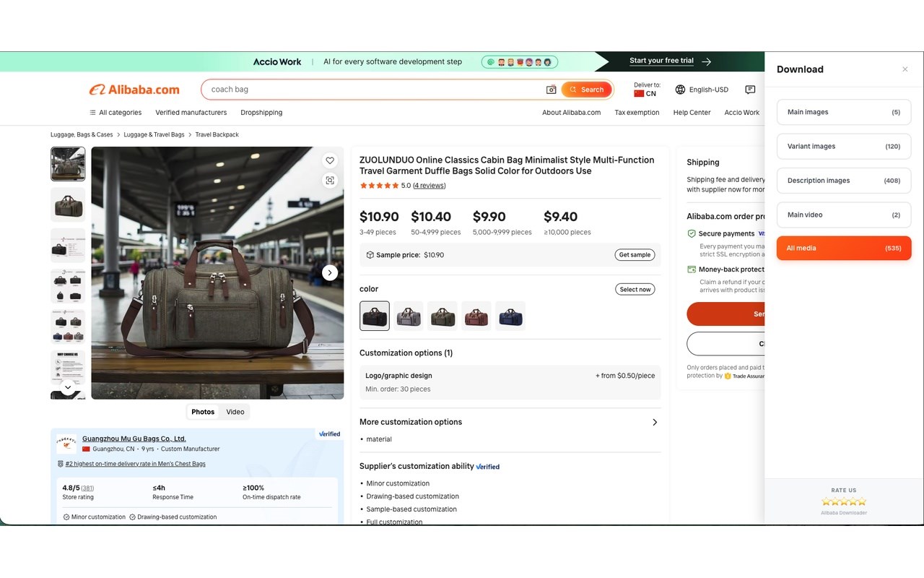The width and height of the screenshot is (924, 578).
Task: Open #2 highest on-time delivery rate link
Action: pos(135,464)
